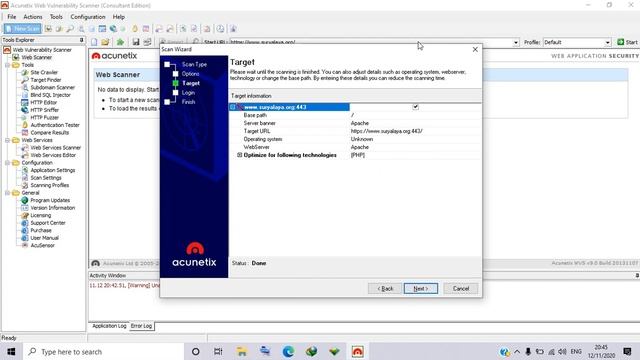Image resolution: width=640 pixels, height=360 pixels.
Task: Go to Scan Type wizard step
Action: [x=194, y=64]
